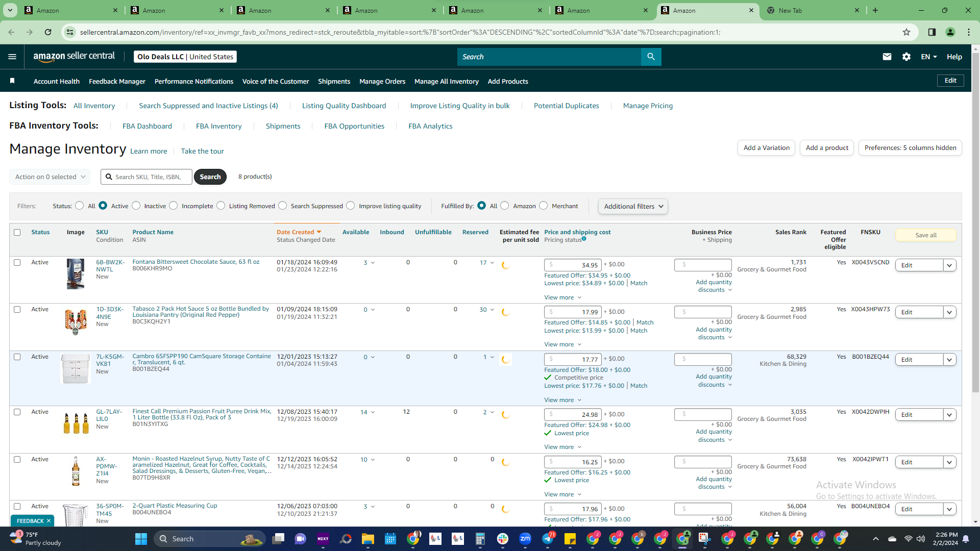
Task: Open Account Health in the navigation bar
Action: [x=57, y=81]
